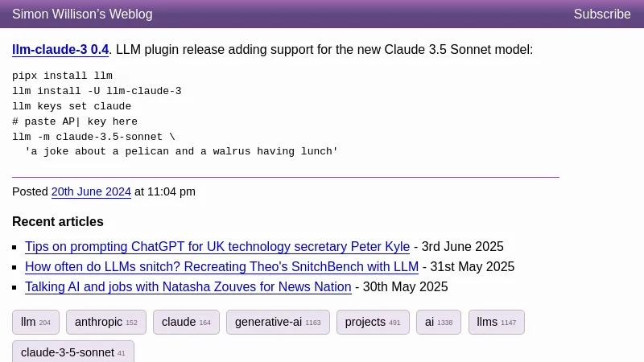Select the anthropic tag
Viewport: 644px width, 362px height.
[105, 322]
